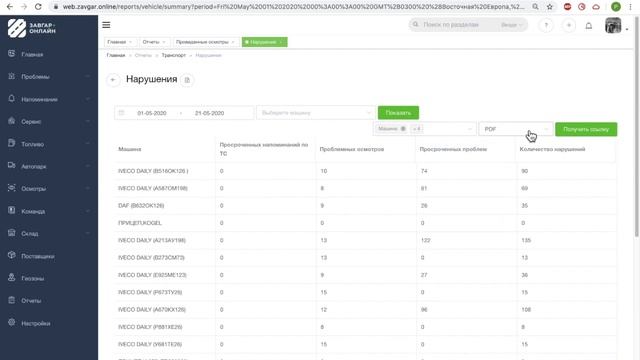Go to Главная in breadcrumb

point(116,55)
